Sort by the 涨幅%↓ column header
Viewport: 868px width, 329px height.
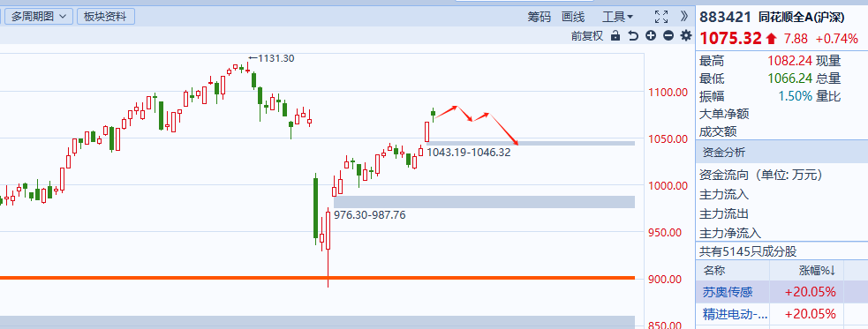tap(817, 271)
